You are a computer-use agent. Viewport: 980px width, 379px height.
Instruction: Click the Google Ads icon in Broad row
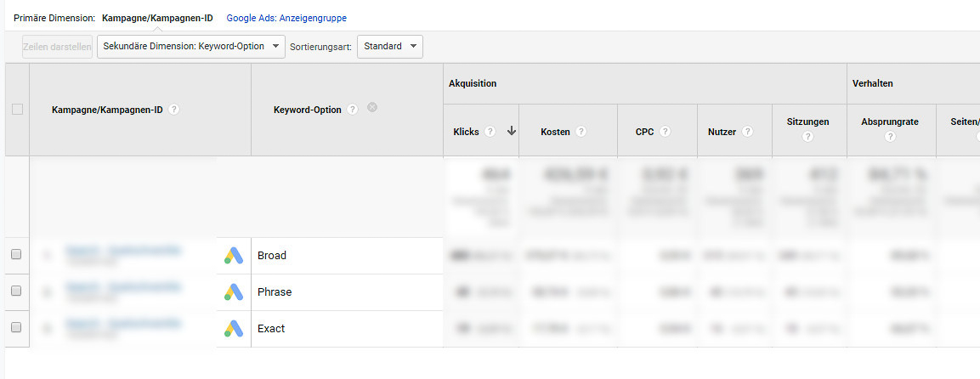point(234,256)
